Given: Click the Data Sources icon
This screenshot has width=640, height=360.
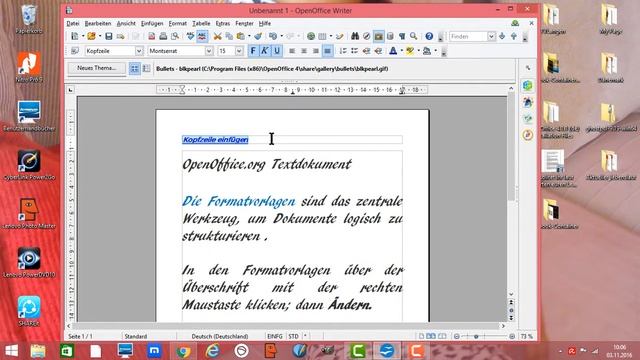Looking at the screenshot, I should (x=390, y=37).
